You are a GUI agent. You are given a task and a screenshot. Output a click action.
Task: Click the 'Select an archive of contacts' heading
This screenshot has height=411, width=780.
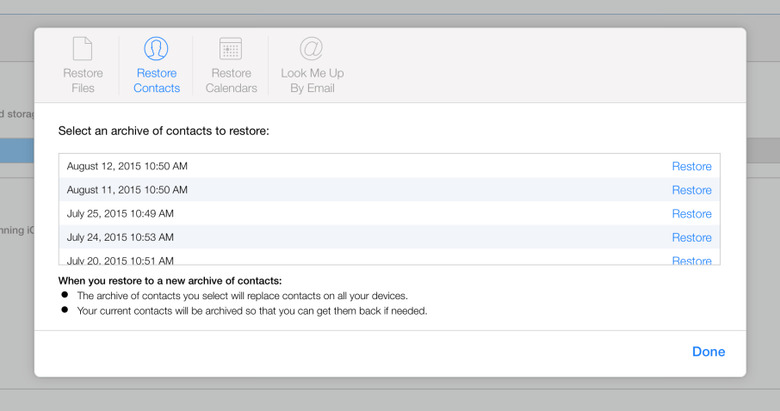pos(163,131)
